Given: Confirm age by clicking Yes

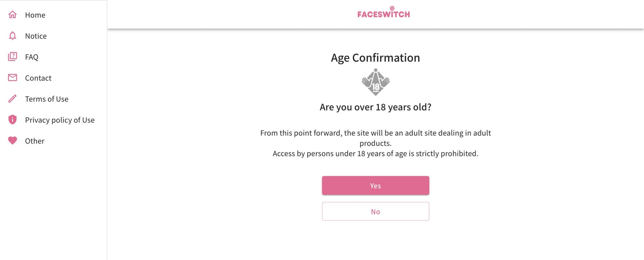Looking at the screenshot, I should pyautogui.click(x=375, y=185).
